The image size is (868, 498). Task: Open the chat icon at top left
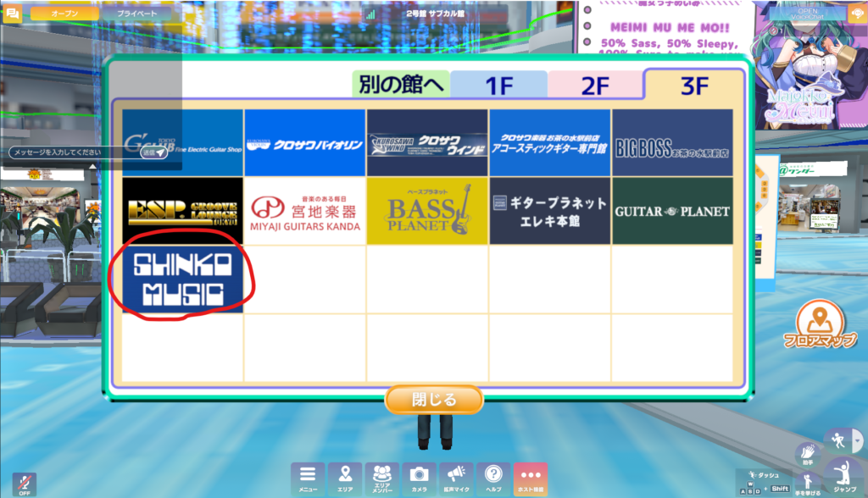click(12, 13)
